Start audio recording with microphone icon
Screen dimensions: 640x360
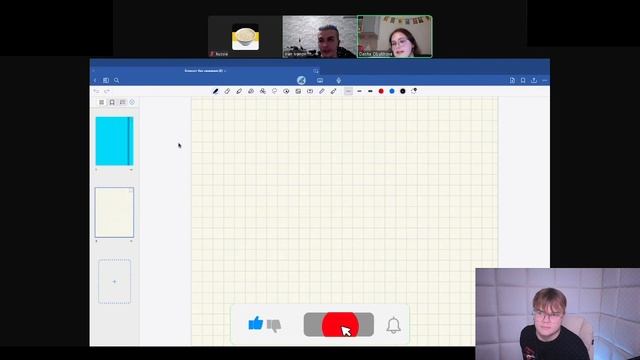coord(338,80)
